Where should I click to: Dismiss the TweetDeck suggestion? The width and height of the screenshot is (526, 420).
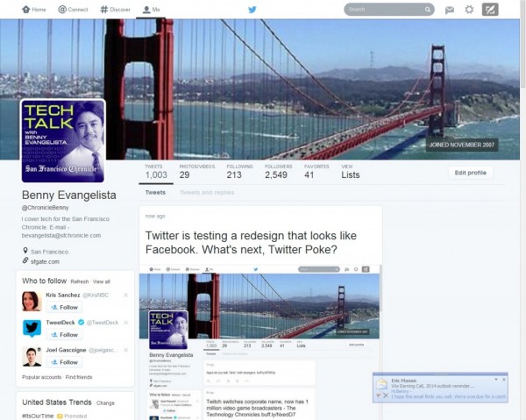[x=125, y=323]
